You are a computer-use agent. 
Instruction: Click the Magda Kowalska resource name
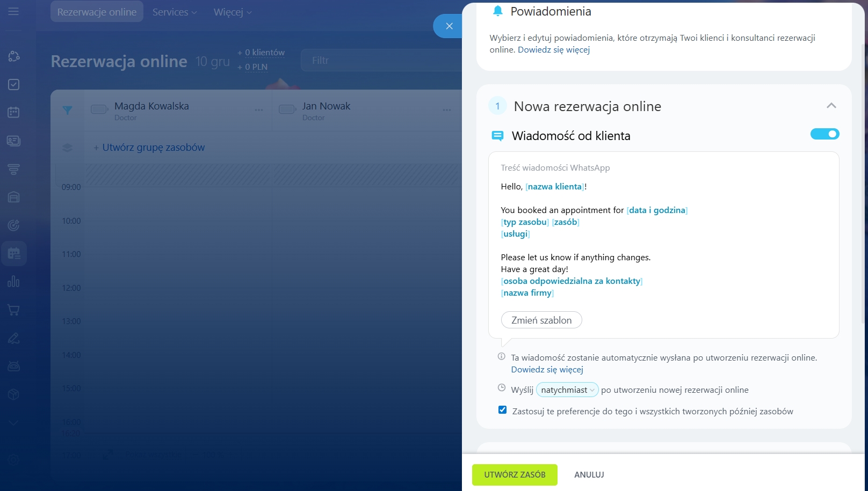coord(151,106)
